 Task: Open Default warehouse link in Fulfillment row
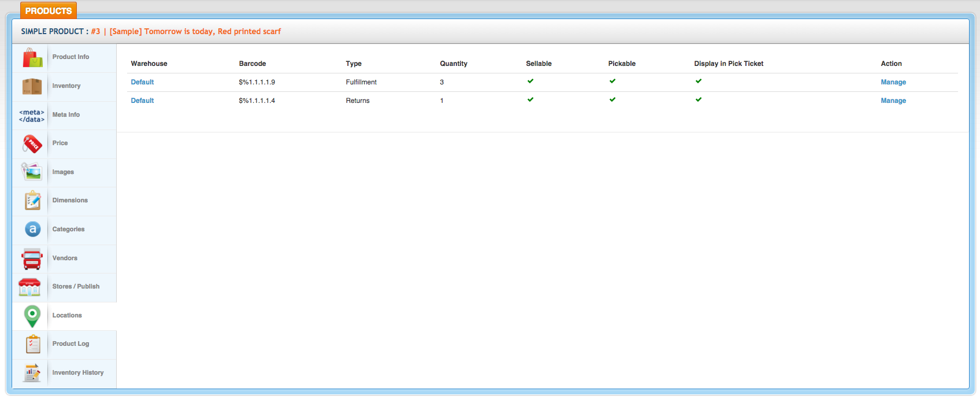[x=142, y=82]
